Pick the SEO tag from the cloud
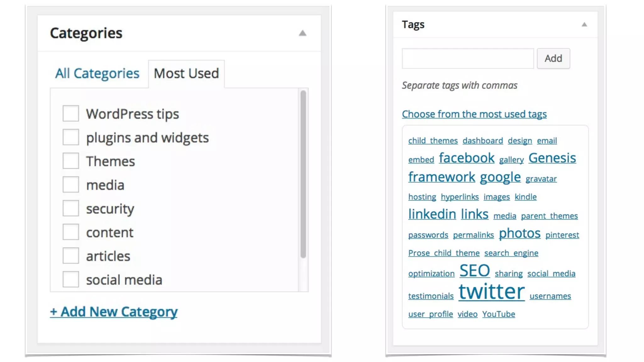The image size is (644, 362). (x=475, y=271)
